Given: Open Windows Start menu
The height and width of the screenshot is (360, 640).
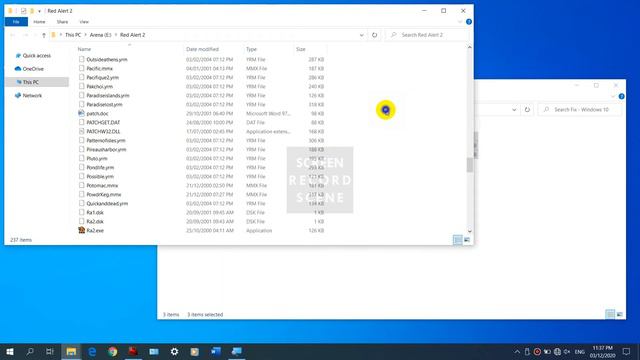Looking at the screenshot, I should [10, 351].
